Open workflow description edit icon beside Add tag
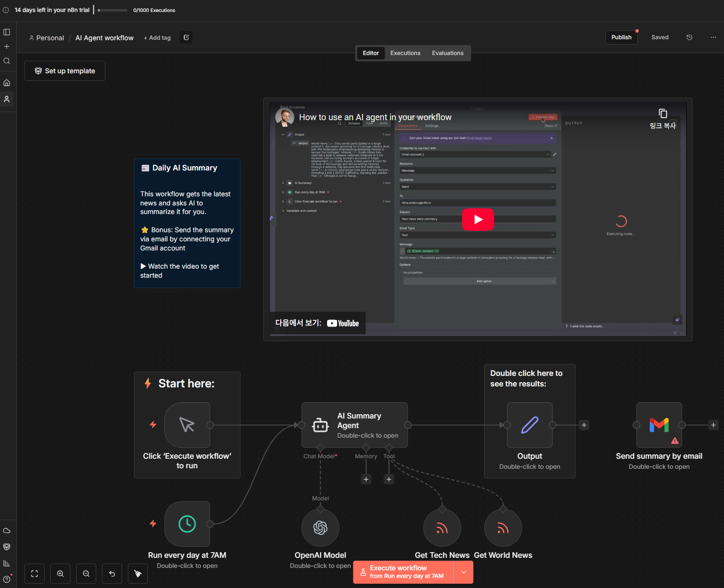Image resolution: width=724 pixels, height=588 pixels. click(x=186, y=37)
